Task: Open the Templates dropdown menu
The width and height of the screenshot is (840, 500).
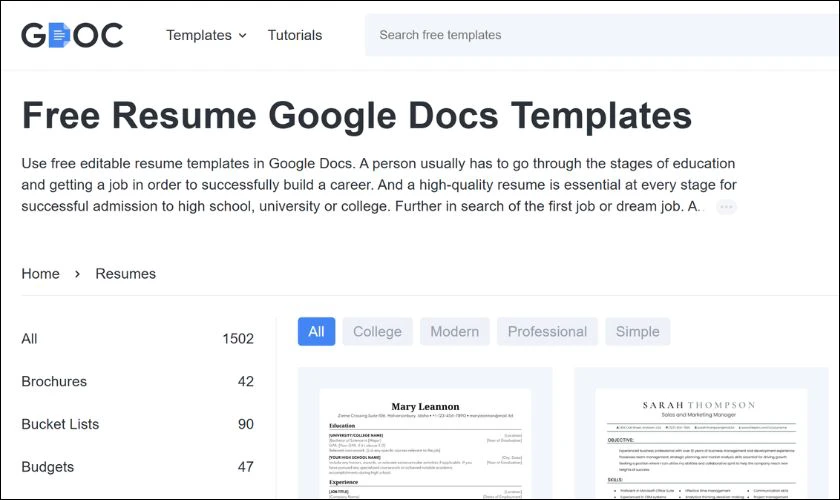Action: point(206,35)
